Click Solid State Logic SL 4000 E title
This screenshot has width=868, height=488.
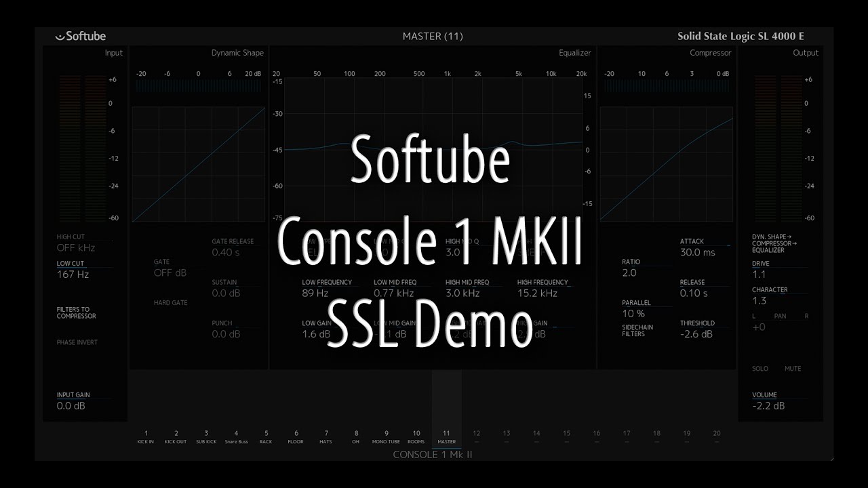pyautogui.click(x=741, y=37)
